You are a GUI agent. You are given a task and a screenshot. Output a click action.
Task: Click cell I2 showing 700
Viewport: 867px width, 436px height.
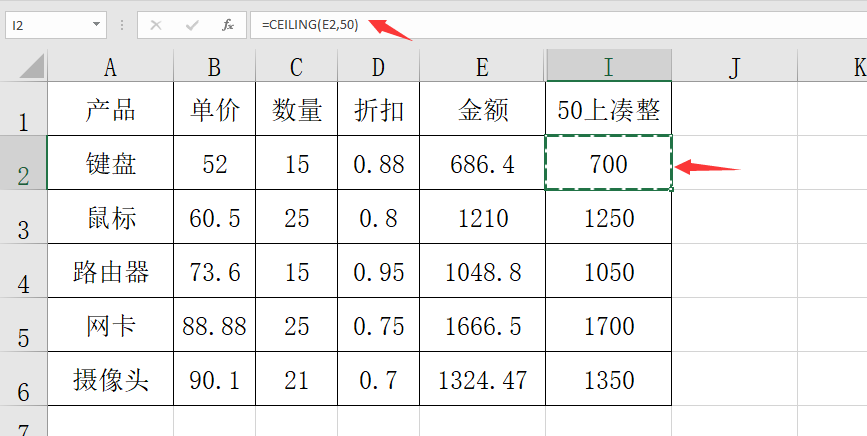point(609,164)
